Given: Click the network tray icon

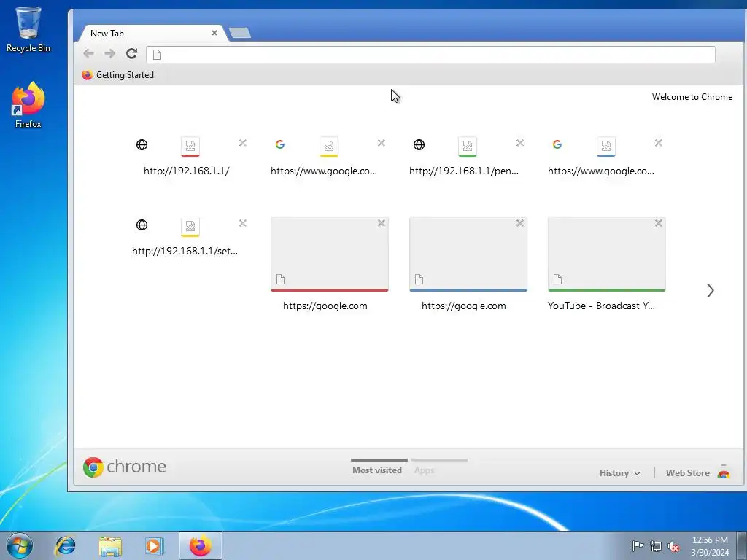Looking at the screenshot, I should (656, 546).
